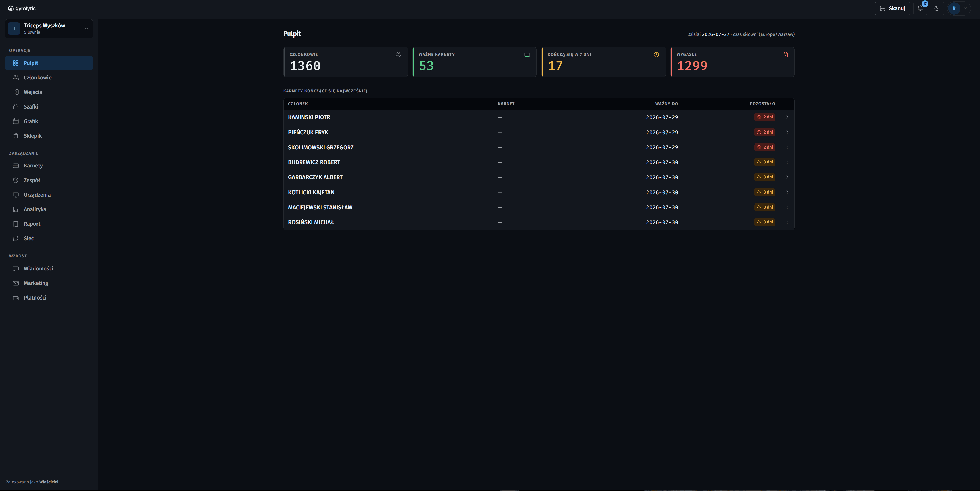Click the Właściciel role text in footer
Screen dimensions: 980x491
(x=49, y=482)
